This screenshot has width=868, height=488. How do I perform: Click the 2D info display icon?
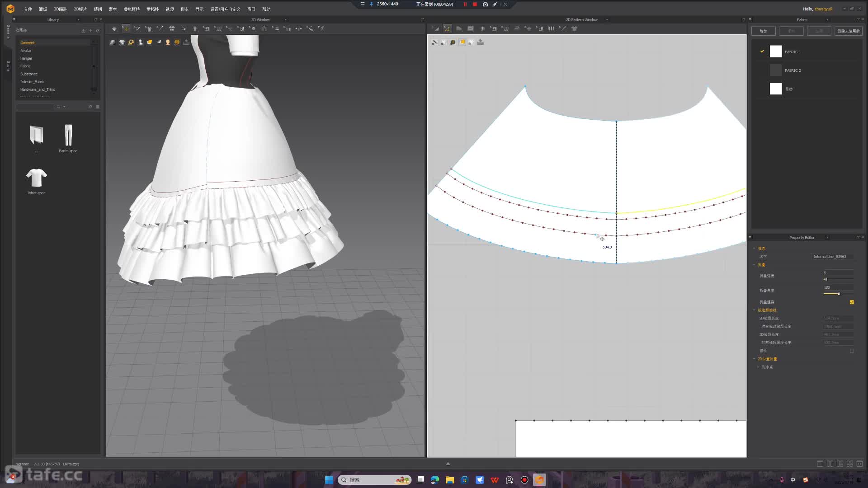(x=453, y=42)
